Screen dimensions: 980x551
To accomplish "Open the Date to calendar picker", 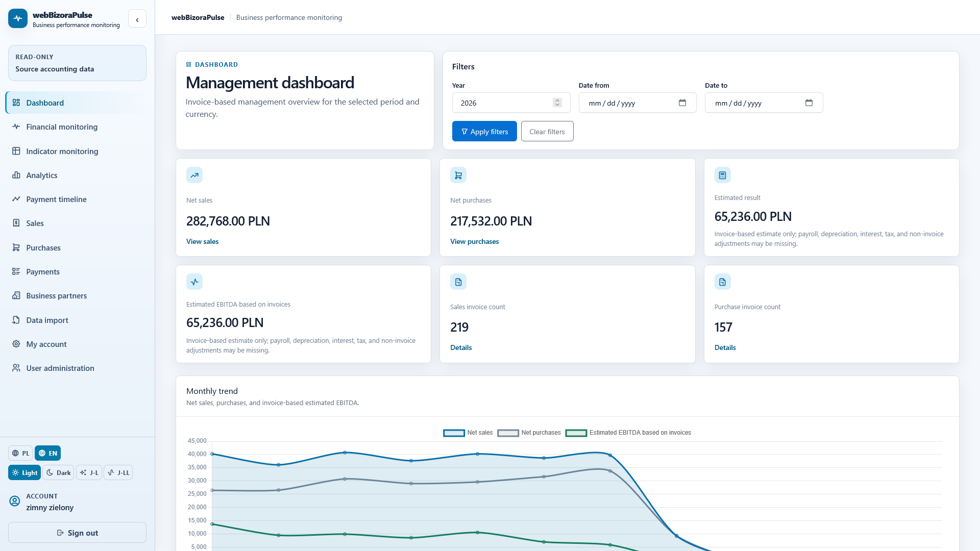I will [x=809, y=103].
